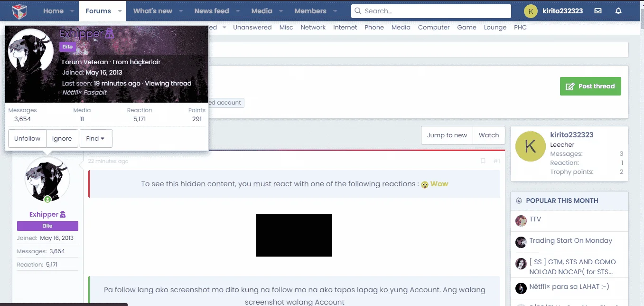Open Exhipper name link in hover card
644x306 pixels.
[x=82, y=34]
